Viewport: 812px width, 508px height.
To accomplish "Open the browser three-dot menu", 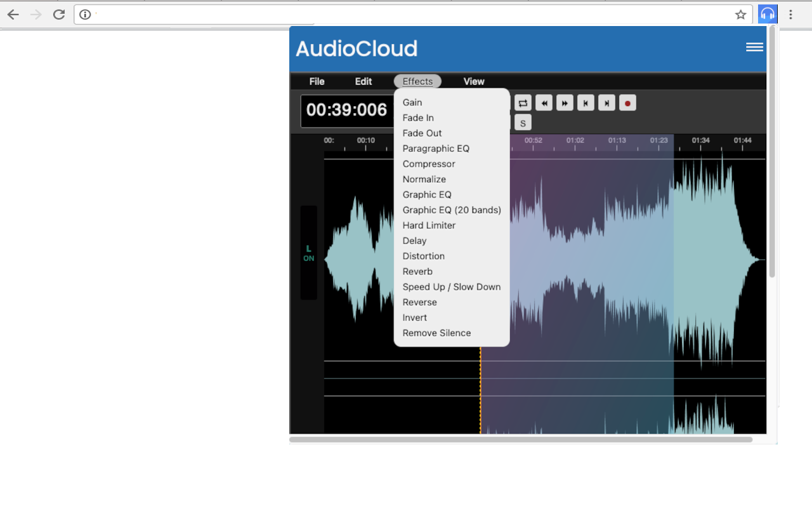I will [x=790, y=15].
